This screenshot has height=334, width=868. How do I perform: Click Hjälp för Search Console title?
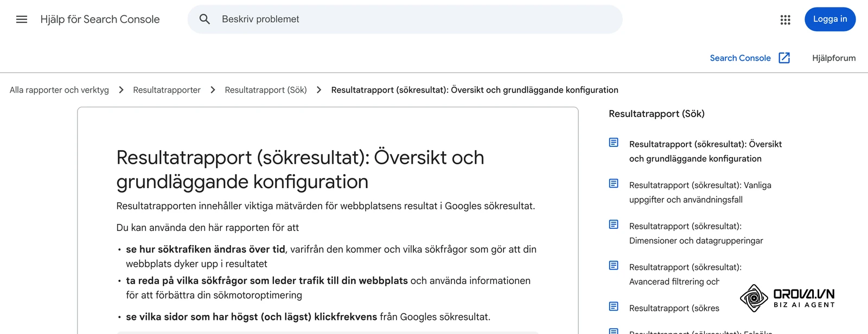[x=100, y=20]
